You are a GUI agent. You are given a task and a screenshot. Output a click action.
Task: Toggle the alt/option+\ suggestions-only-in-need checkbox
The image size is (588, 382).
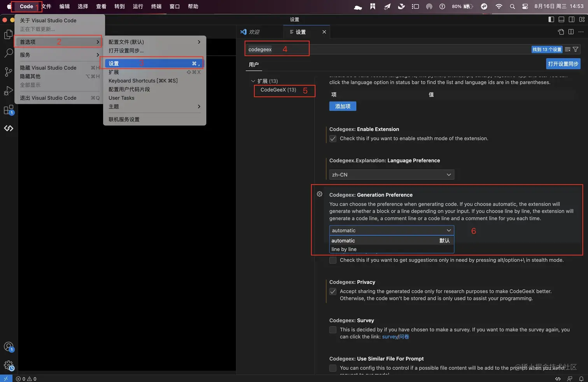pyautogui.click(x=333, y=260)
